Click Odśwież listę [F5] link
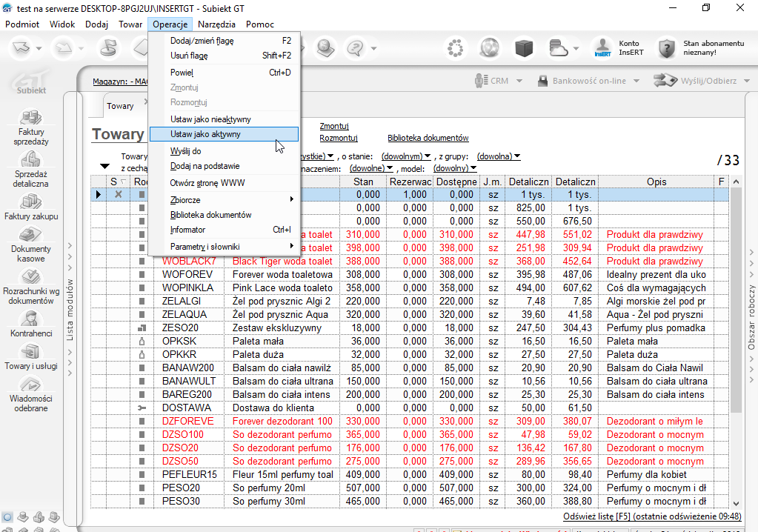 (652, 516)
